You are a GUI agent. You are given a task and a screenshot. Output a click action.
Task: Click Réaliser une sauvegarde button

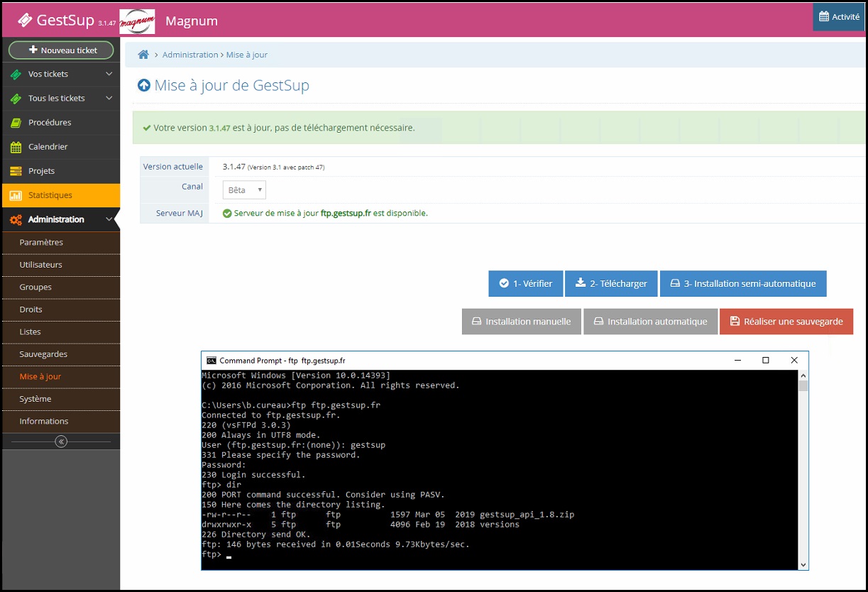point(786,322)
